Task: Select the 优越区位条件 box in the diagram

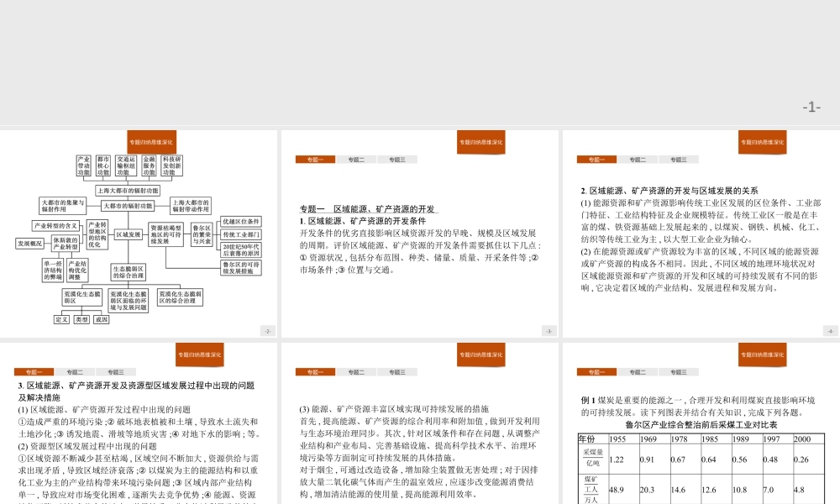Action: coord(241,221)
